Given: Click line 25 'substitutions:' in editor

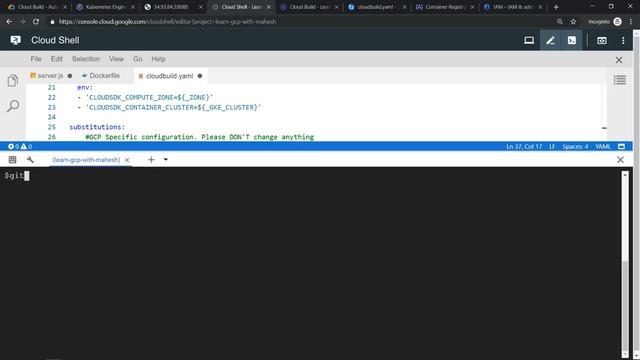Looking at the screenshot, I should pos(97,127).
